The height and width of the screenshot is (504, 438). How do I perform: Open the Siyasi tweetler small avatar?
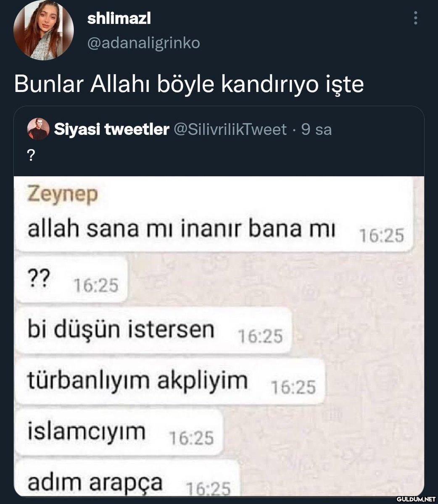(x=38, y=129)
